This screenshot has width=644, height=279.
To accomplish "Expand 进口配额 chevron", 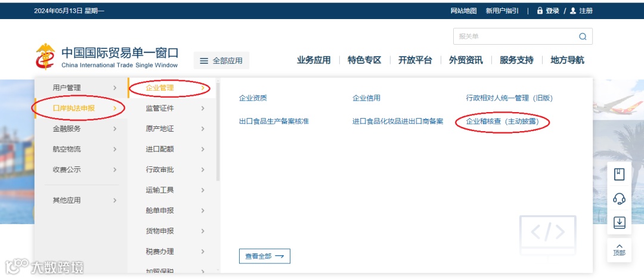I will pyautogui.click(x=203, y=149).
